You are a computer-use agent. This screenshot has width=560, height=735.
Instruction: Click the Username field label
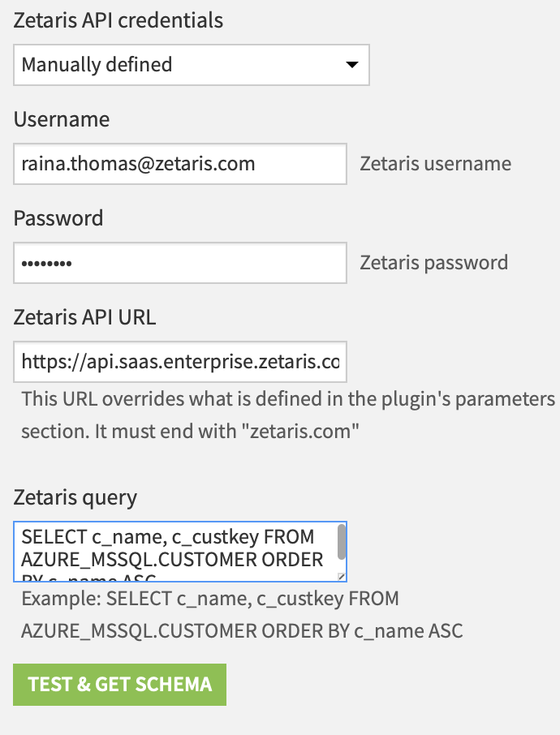tap(61, 119)
